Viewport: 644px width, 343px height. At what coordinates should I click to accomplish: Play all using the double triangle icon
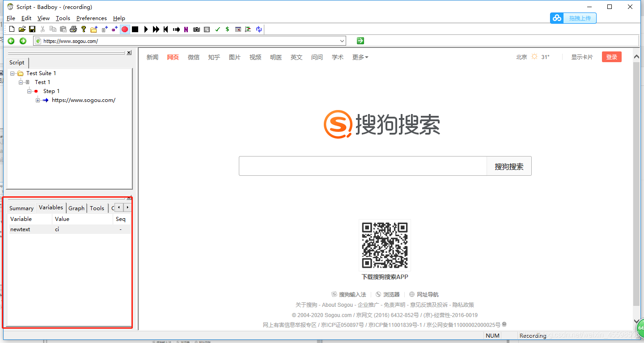[x=156, y=29]
